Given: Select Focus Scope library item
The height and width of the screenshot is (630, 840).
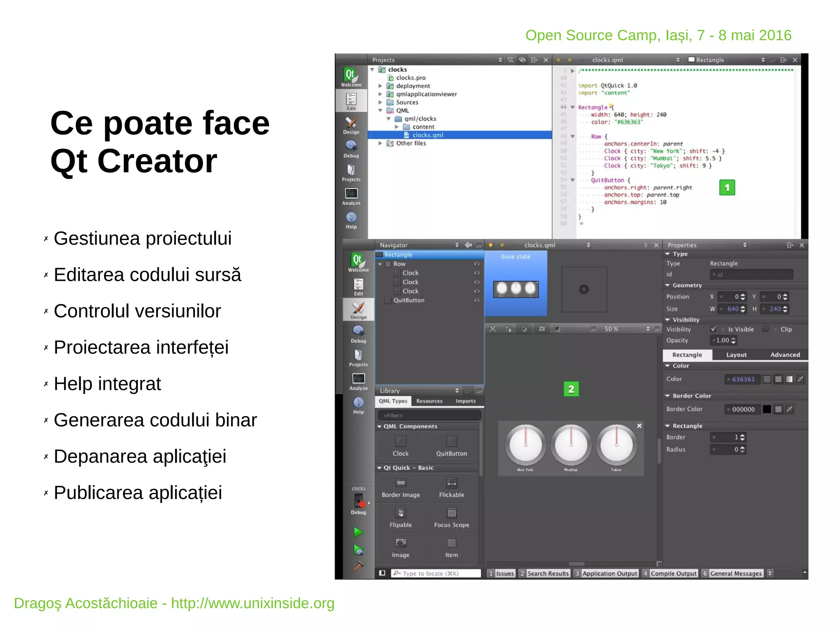Looking at the screenshot, I should click(x=452, y=518).
